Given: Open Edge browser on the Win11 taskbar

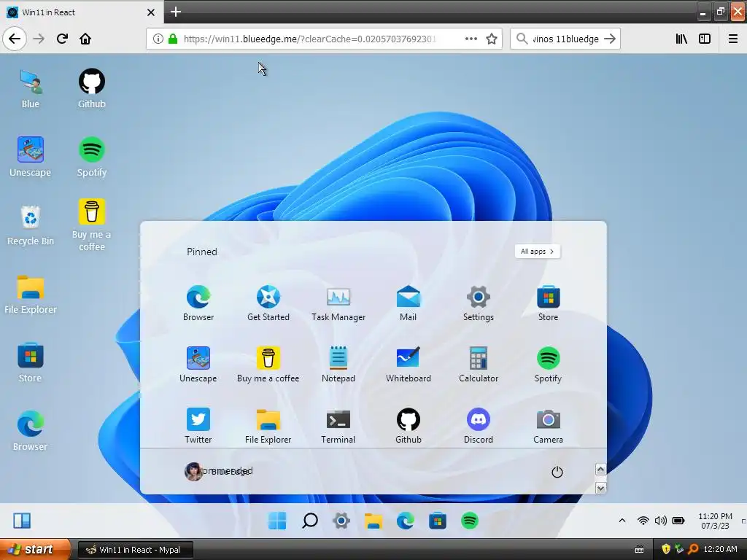Looking at the screenshot, I should pyautogui.click(x=406, y=521).
